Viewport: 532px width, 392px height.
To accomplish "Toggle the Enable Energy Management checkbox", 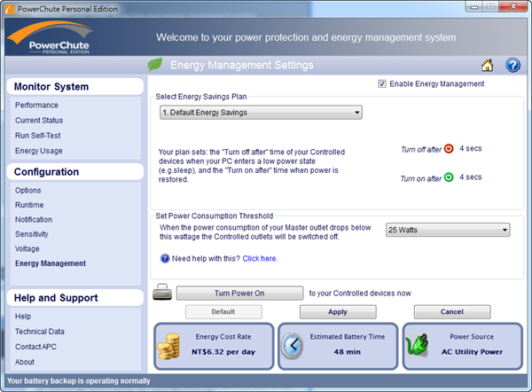I will (x=382, y=84).
